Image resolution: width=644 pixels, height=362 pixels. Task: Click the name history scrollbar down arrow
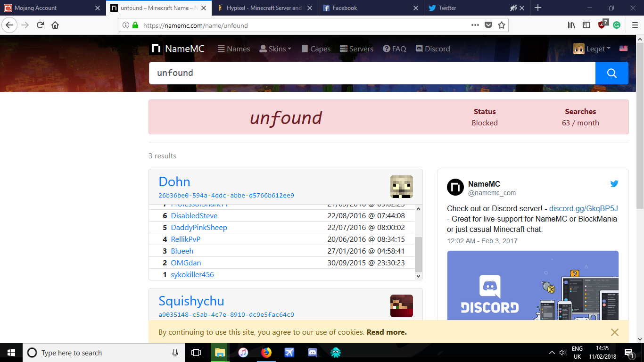point(418,276)
